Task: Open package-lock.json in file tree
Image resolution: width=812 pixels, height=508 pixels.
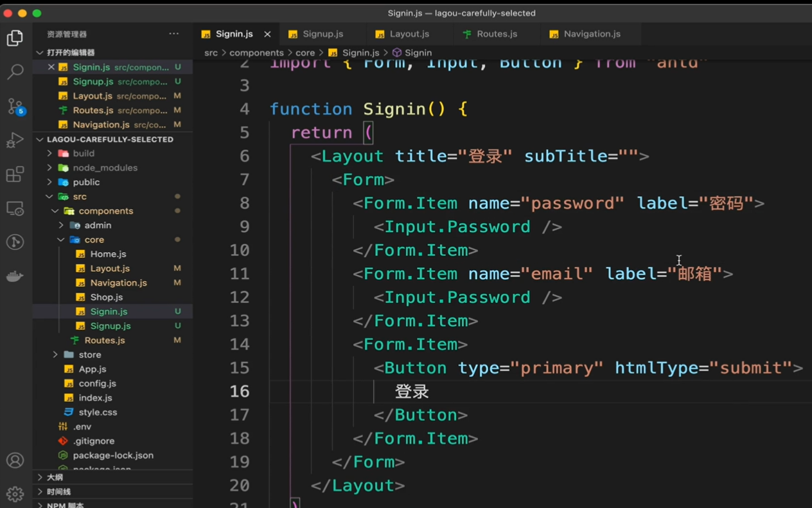Action: click(113, 455)
